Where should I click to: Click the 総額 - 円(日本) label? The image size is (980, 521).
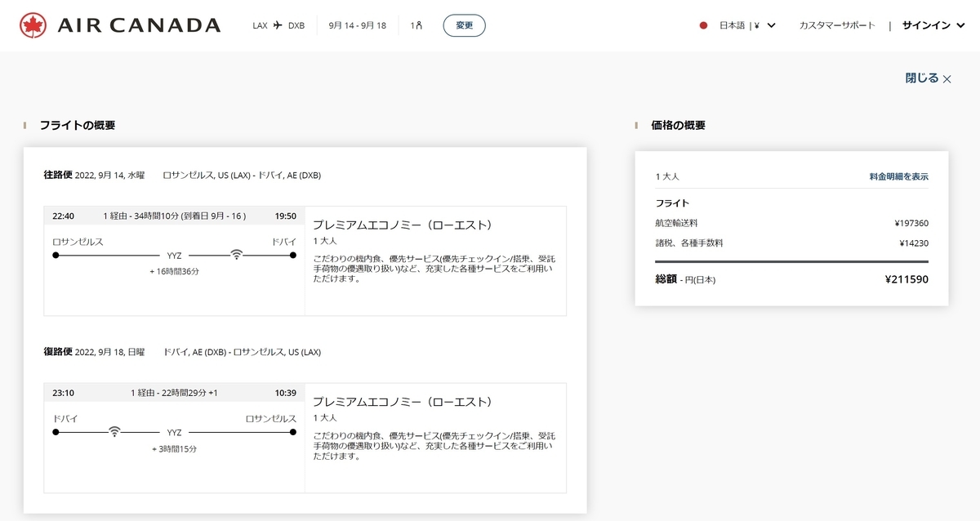(686, 279)
